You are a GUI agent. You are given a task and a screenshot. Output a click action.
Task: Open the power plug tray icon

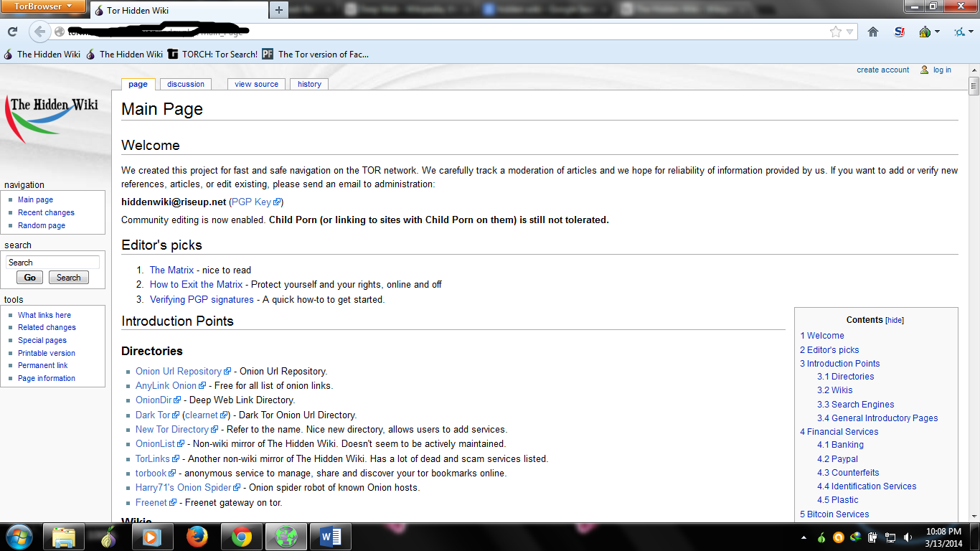(x=873, y=537)
